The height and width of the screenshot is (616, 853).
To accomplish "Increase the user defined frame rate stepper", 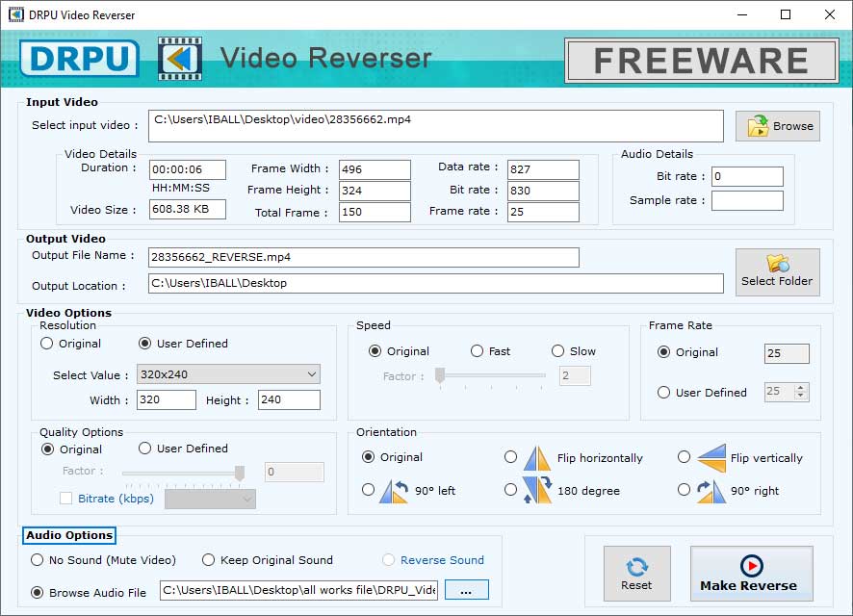I will pos(800,388).
